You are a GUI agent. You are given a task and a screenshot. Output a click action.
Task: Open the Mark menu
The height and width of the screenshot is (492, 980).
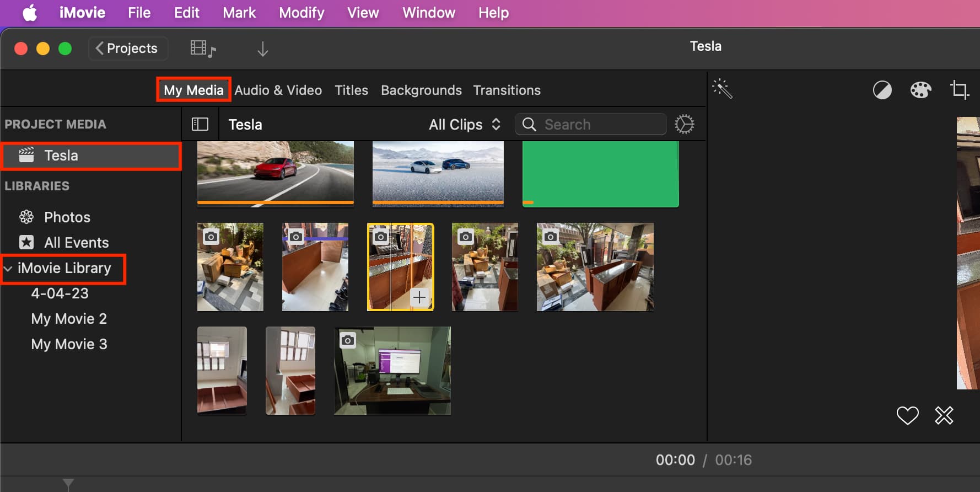(239, 13)
